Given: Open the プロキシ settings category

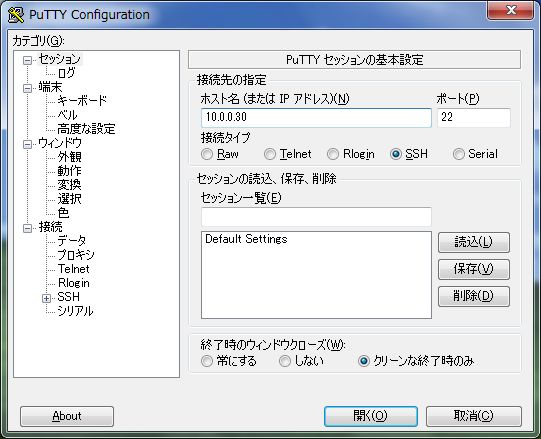Looking at the screenshot, I should 76,255.
